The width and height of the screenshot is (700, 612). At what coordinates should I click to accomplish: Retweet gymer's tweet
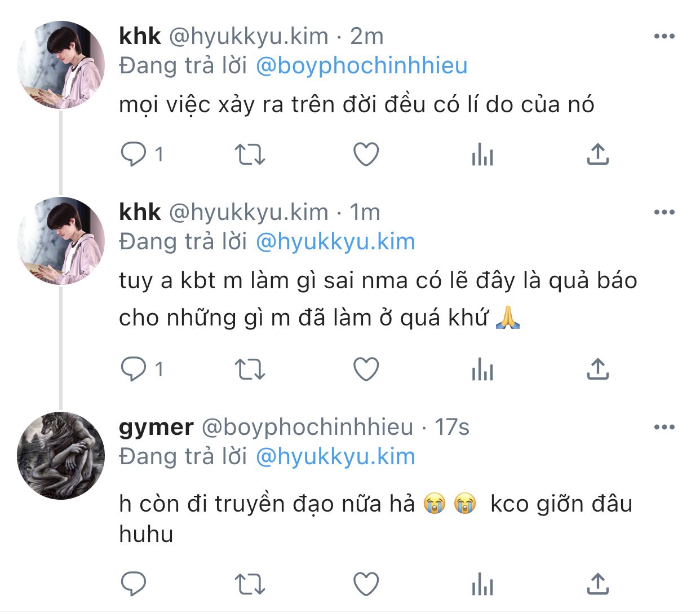coord(250,584)
